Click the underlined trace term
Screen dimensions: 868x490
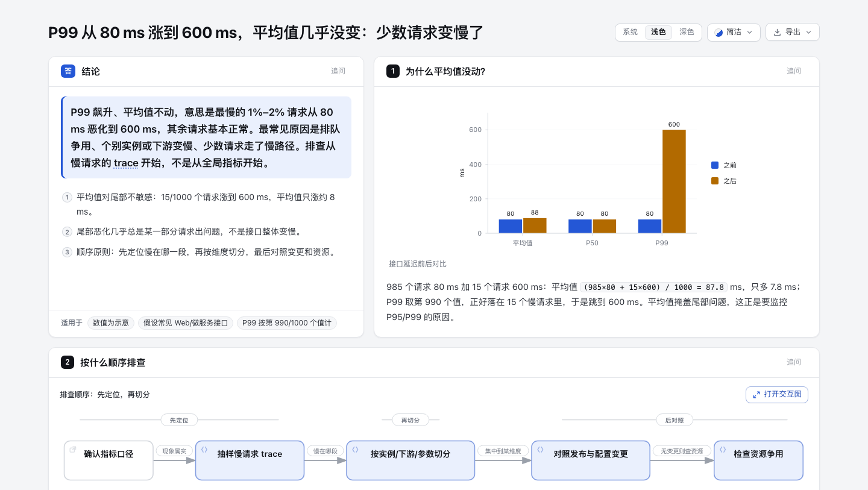126,163
